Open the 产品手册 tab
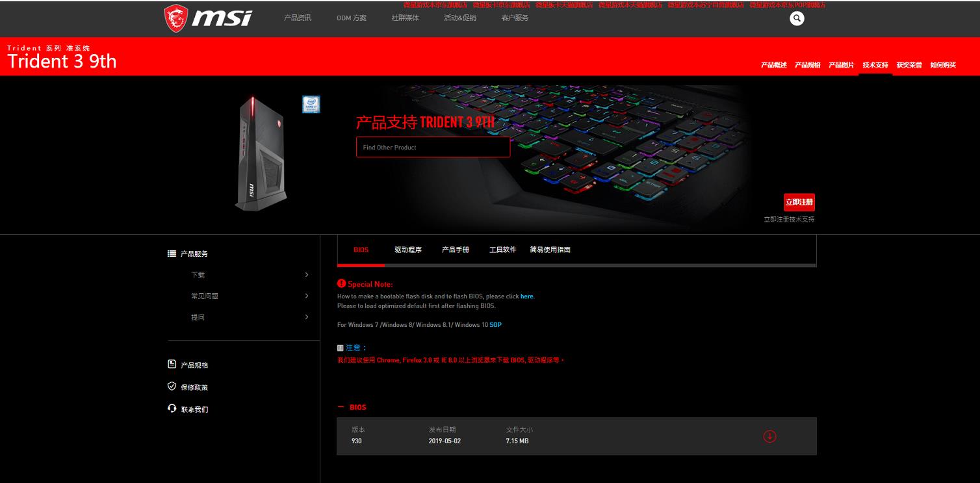The height and width of the screenshot is (483, 980). 455,250
